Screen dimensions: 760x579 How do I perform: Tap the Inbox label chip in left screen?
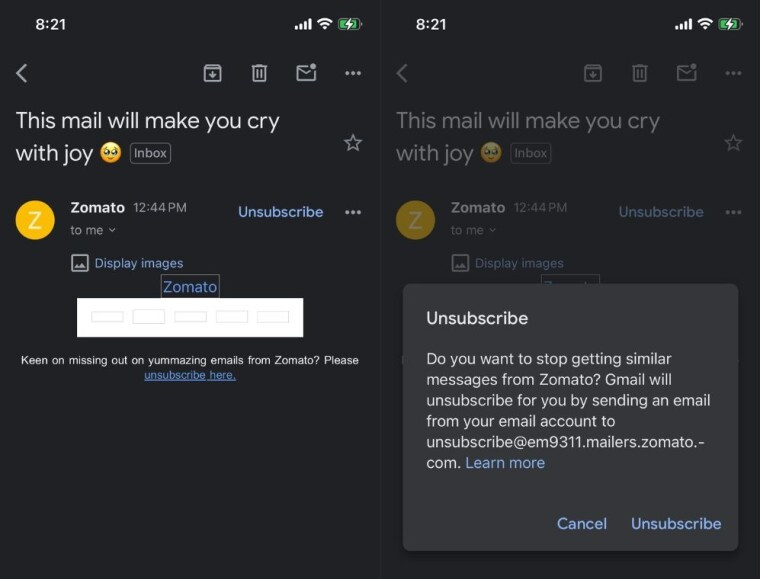tap(150, 153)
